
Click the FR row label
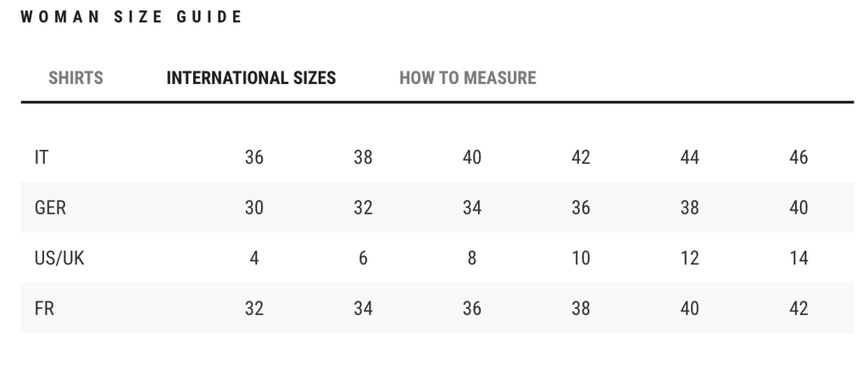tap(44, 308)
